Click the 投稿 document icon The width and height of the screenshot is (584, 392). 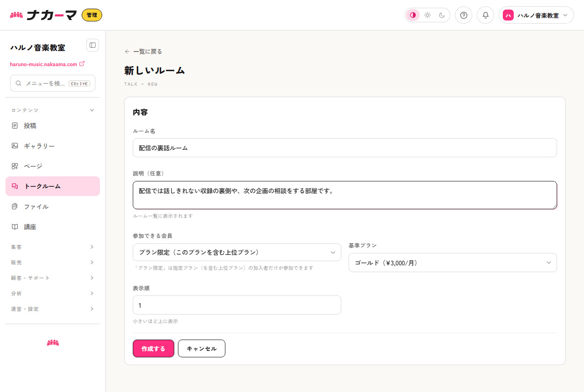15,125
